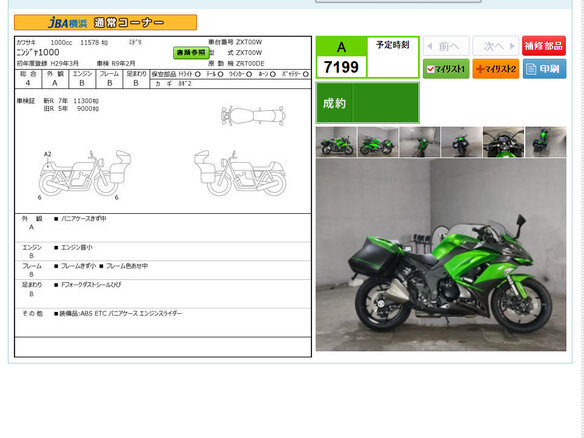Click the large motorcycle photo
The height and width of the screenshot is (438, 584).
441,255
